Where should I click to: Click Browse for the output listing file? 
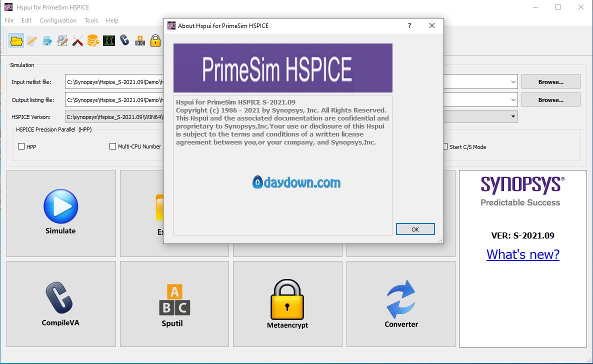click(x=550, y=100)
